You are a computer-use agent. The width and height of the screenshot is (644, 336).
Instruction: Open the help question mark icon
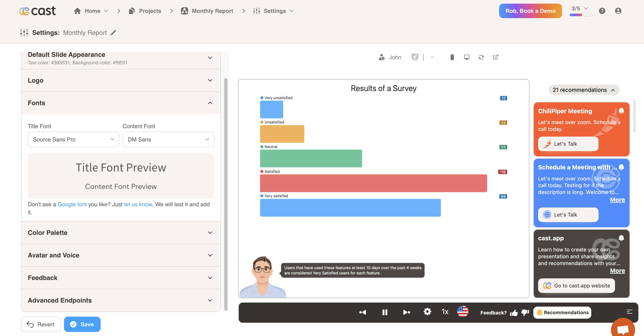tap(602, 11)
